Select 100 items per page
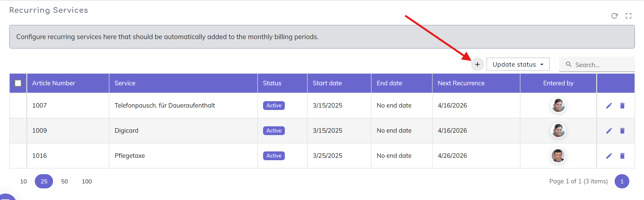Screen dimensions: 644x200 coord(87,181)
